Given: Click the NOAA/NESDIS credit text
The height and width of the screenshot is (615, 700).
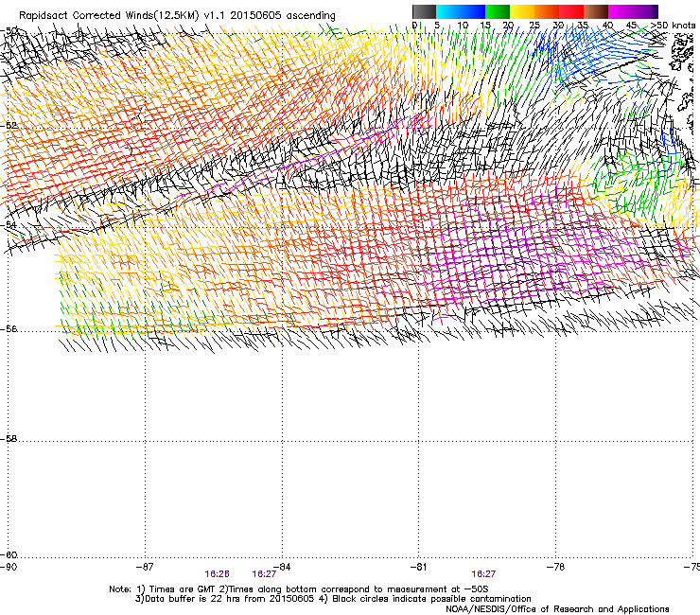Looking at the screenshot, I should [557, 609].
